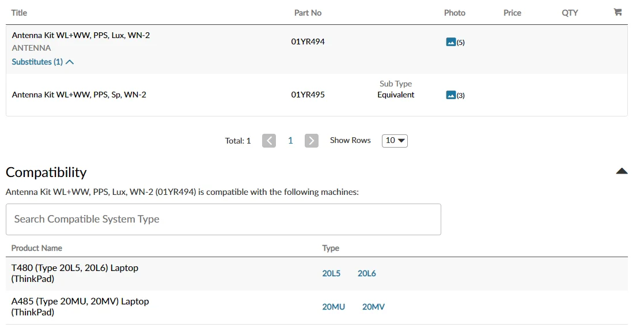
Task: Open machine type 20L6 link
Action: (x=367, y=273)
